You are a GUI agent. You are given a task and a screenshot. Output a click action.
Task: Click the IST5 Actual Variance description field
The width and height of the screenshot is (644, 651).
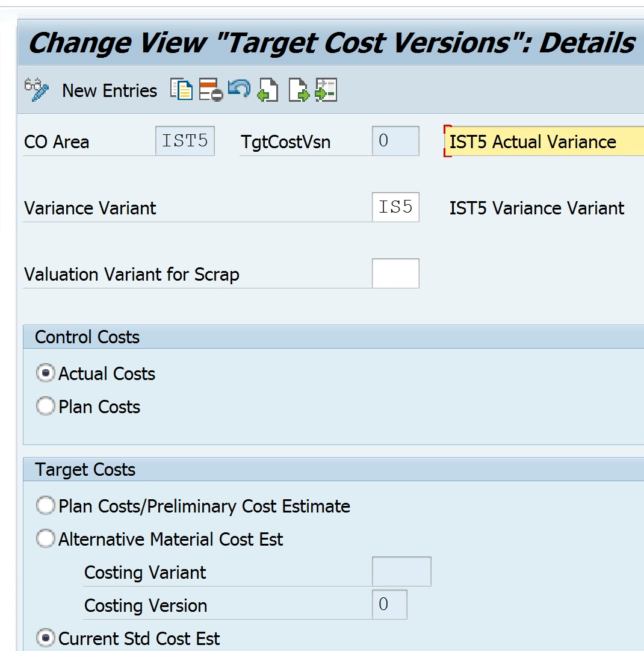point(545,142)
